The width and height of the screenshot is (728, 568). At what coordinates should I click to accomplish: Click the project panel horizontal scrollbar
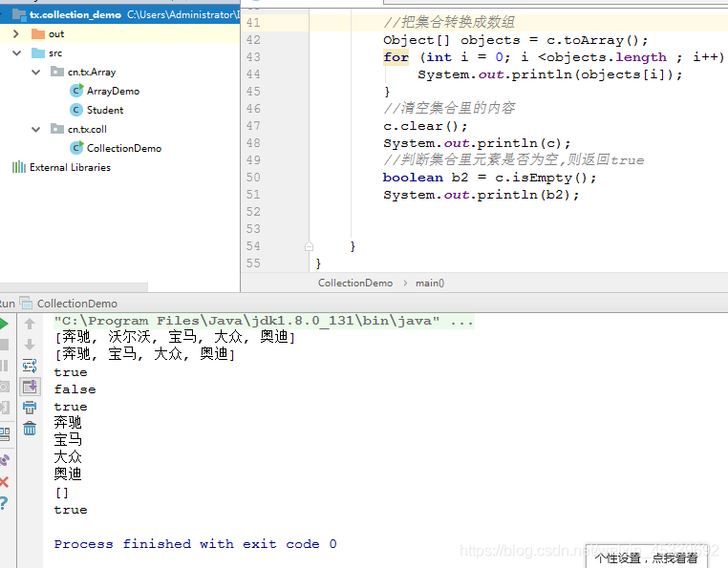(74, 287)
